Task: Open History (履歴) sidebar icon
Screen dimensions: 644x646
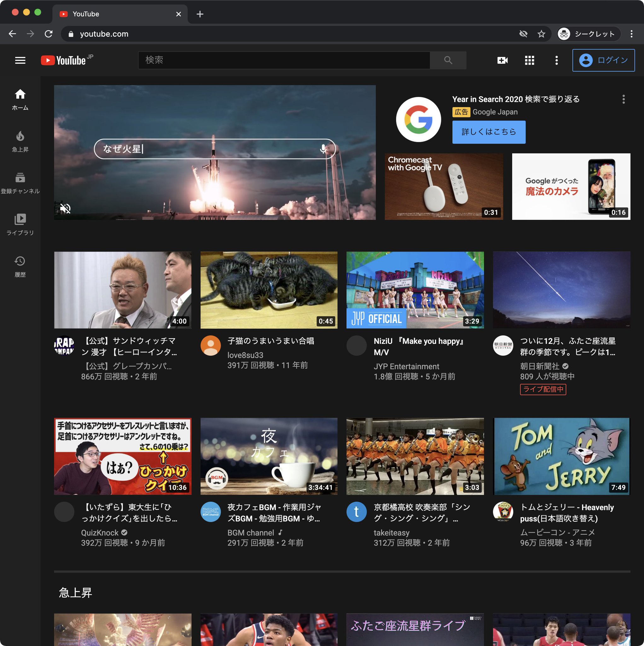Action: [x=20, y=266]
